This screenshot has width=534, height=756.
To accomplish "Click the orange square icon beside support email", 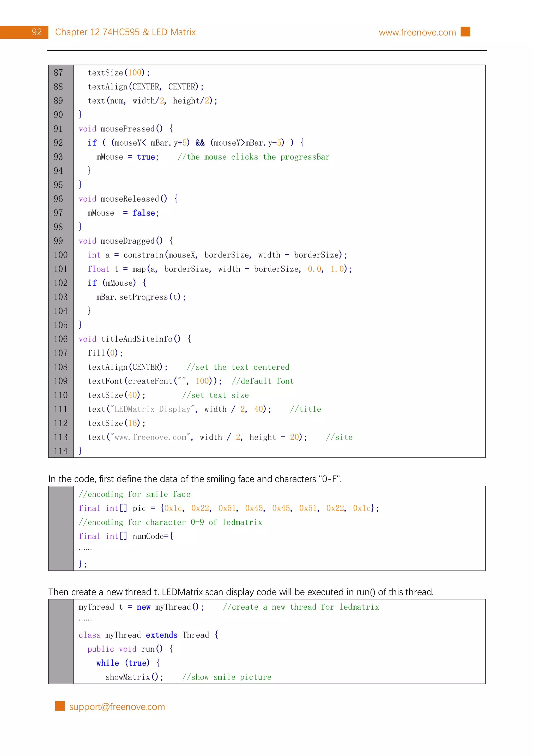I will tap(60, 706).
